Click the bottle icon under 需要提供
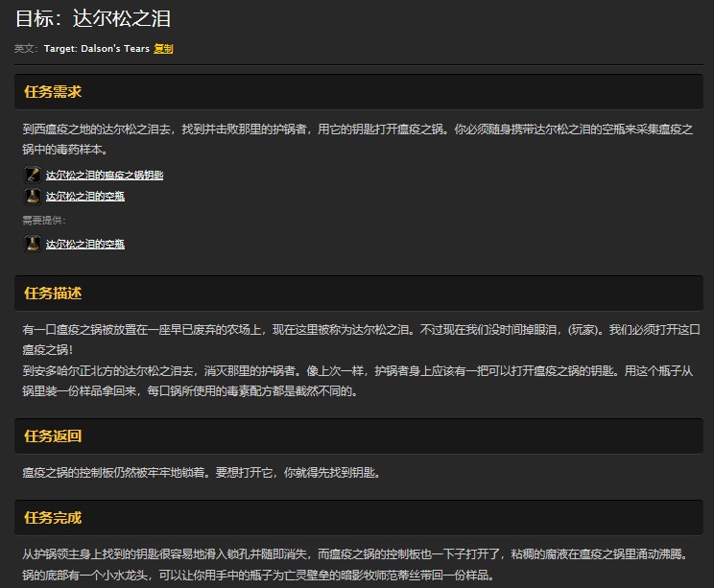Image resolution: width=714 pixels, height=588 pixels. pyautogui.click(x=32, y=244)
